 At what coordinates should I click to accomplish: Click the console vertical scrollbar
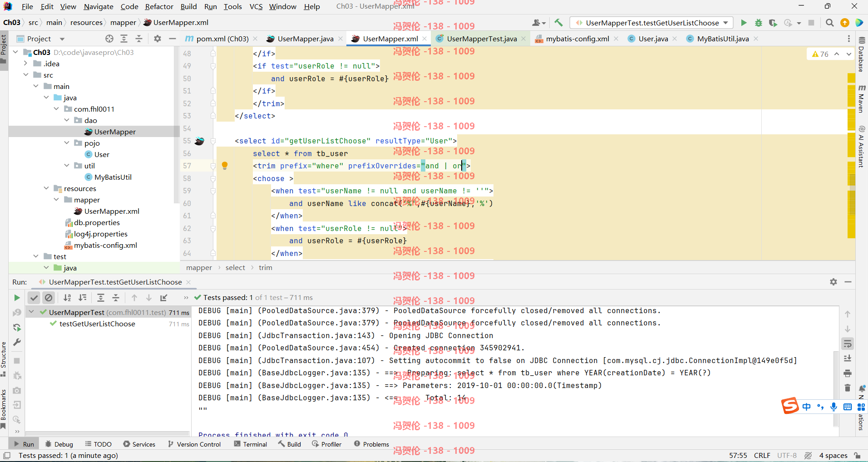pos(836,388)
